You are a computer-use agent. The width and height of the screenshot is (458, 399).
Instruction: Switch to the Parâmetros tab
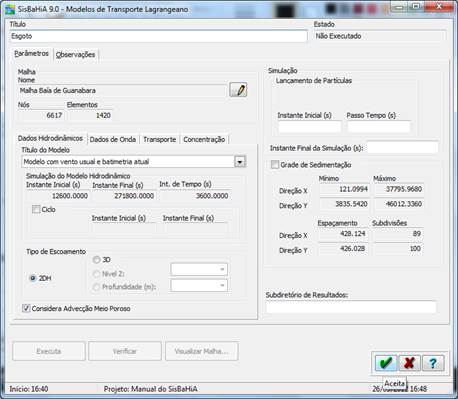tap(32, 54)
